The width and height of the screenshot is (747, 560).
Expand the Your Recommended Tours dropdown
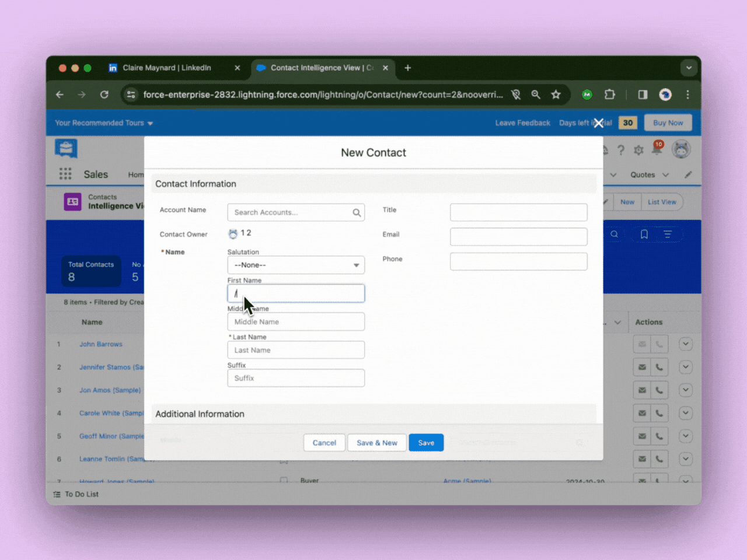[151, 123]
